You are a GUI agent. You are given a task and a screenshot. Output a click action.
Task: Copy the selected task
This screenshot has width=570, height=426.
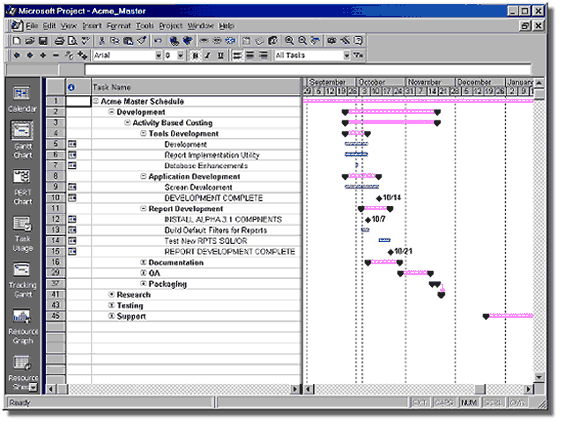[x=115, y=41]
